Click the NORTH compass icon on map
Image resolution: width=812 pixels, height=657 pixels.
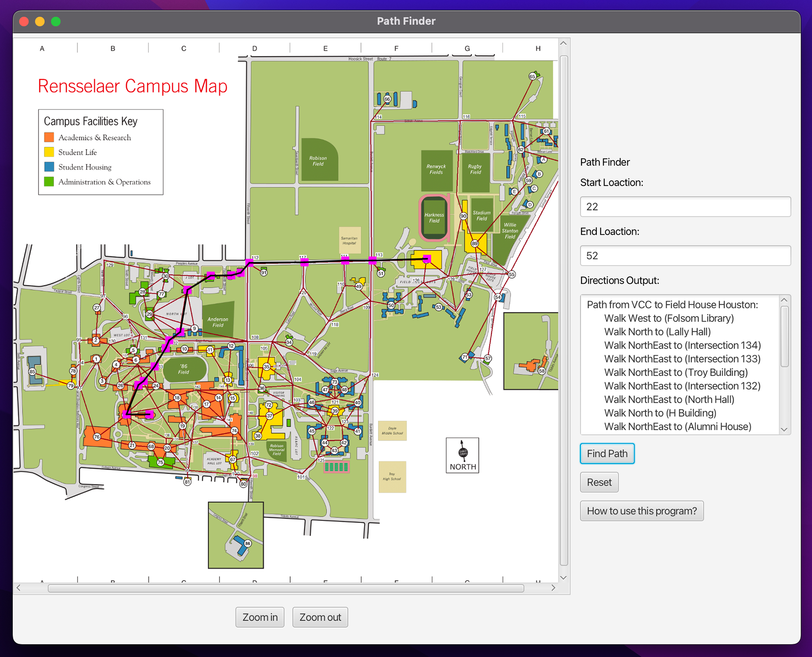(462, 455)
